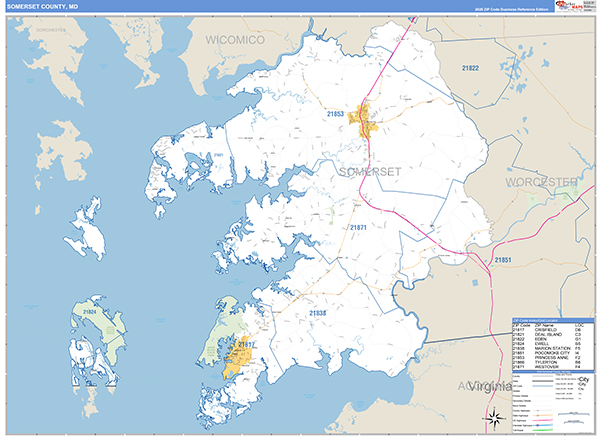The height and width of the screenshot is (436, 600).
Task: Select the 21853 ZIP code label
Action: click(x=335, y=114)
